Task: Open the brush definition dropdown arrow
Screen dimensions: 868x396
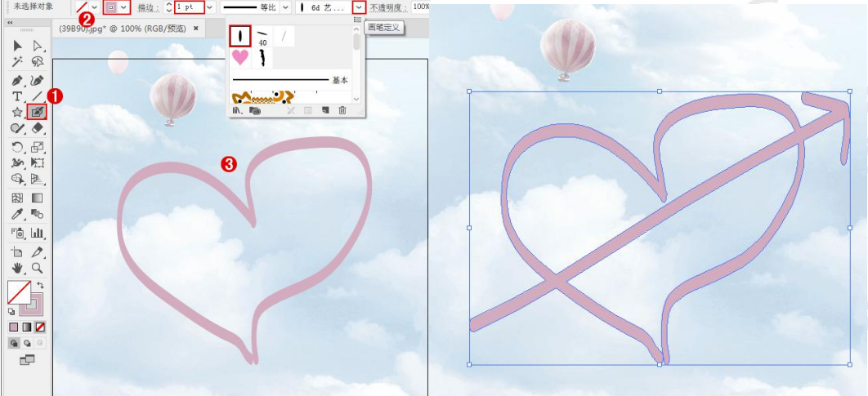Action: pos(358,7)
